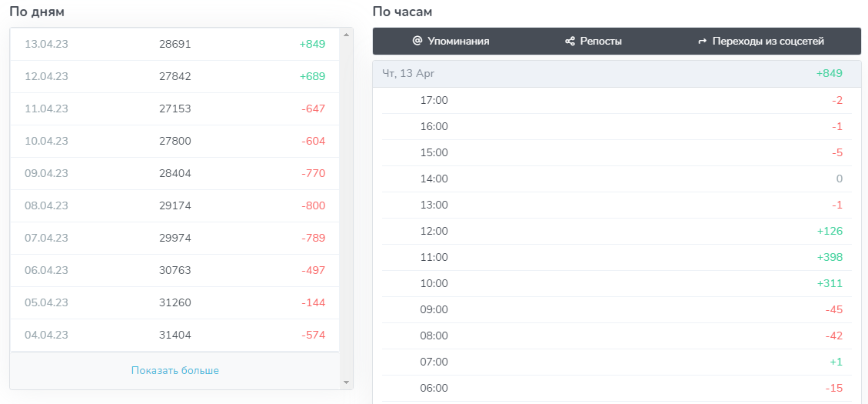
Task: Click the +126 hourly change value
Action: click(x=830, y=231)
